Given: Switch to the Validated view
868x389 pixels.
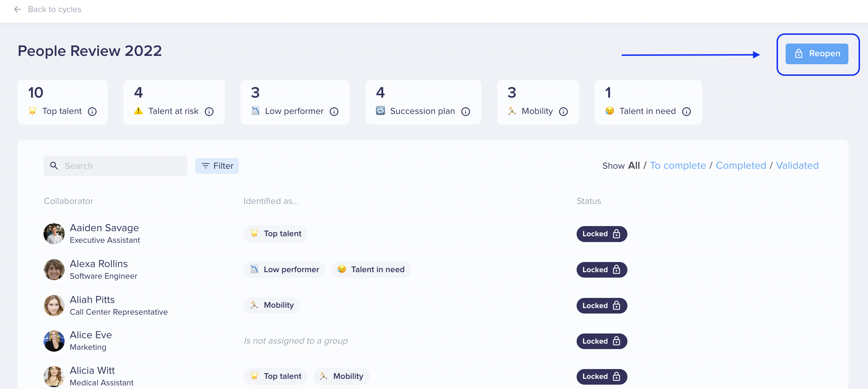Looking at the screenshot, I should click(797, 165).
